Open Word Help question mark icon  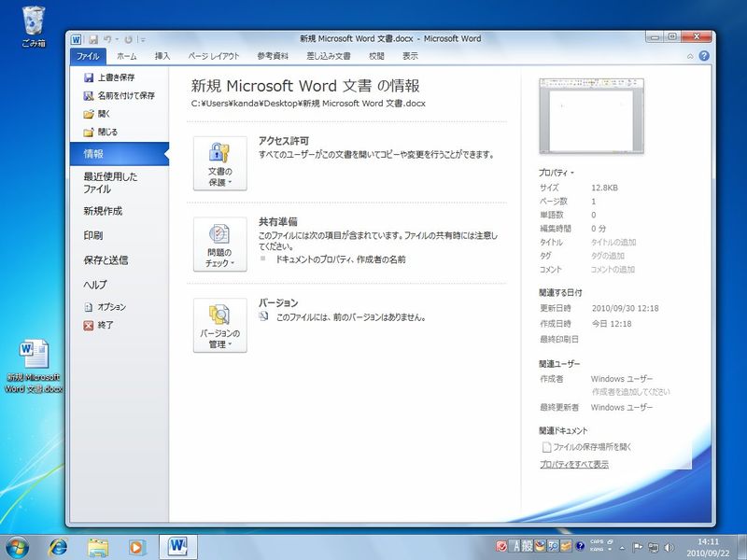point(704,56)
